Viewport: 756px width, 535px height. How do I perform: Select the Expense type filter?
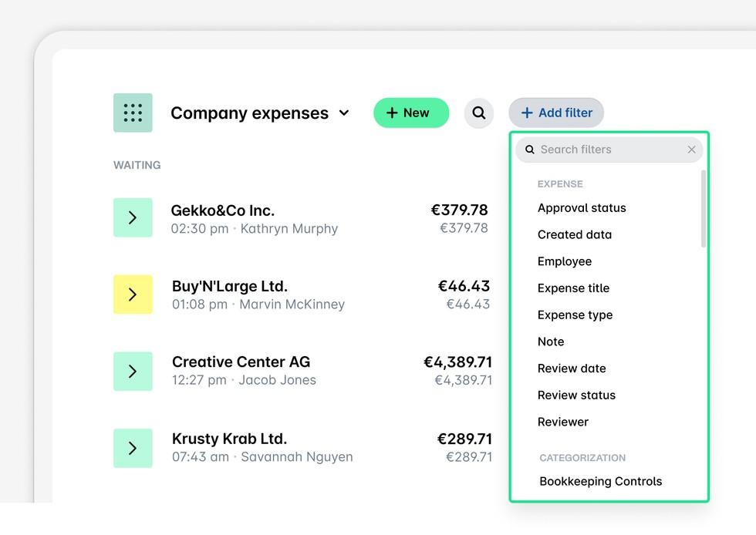(x=575, y=315)
